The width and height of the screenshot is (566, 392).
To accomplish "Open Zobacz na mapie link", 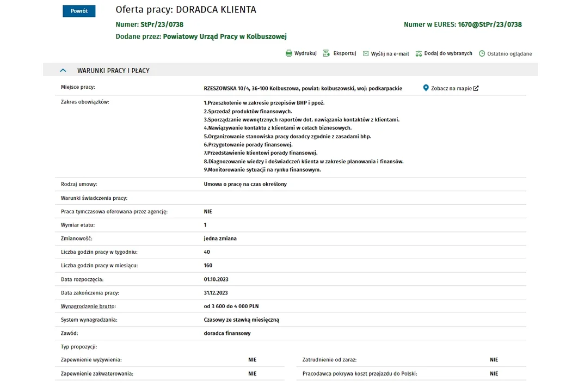I will click(x=451, y=88).
